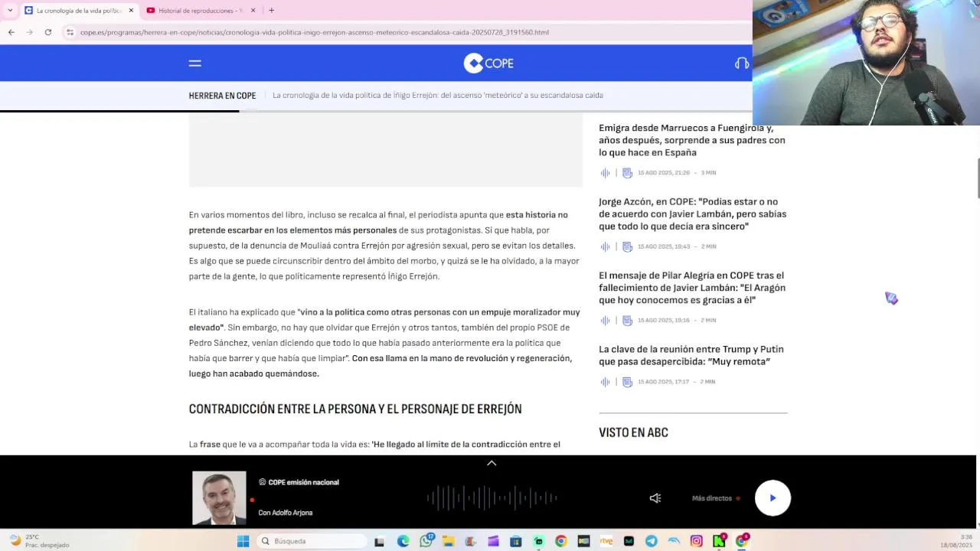Open the Trump y Putin reunion article
The width and height of the screenshot is (980, 551).
pos(691,355)
